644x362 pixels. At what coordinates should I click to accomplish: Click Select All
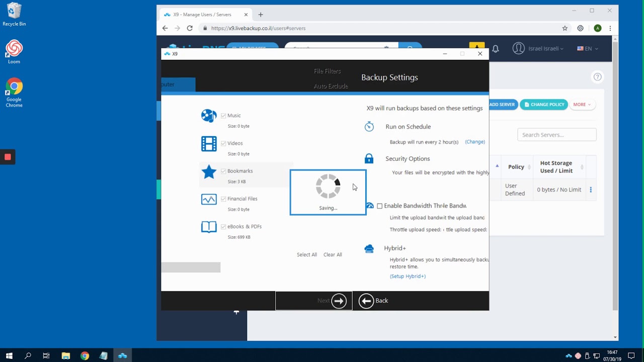pyautogui.click(x=307, y=254)
